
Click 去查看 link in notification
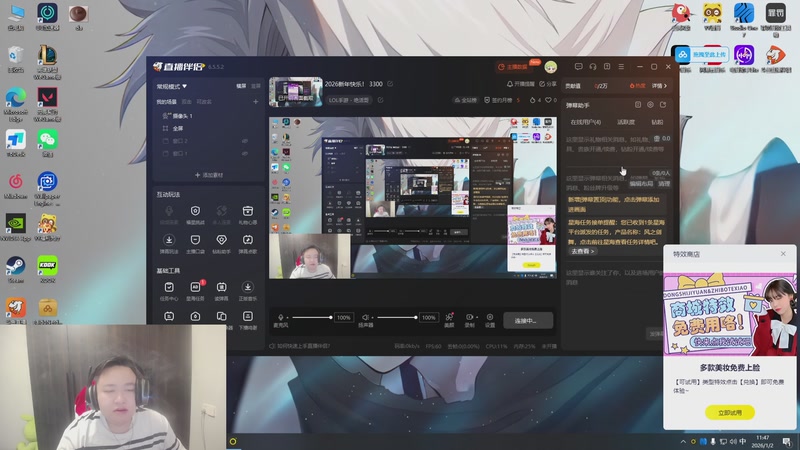583,252
